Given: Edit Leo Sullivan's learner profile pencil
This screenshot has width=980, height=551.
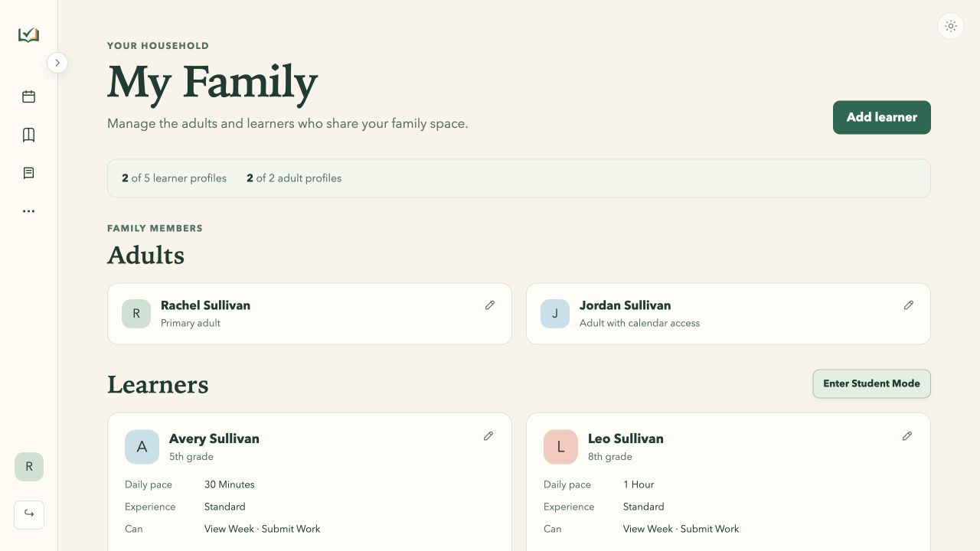Looking at the screenshot, I should [907, 436].
